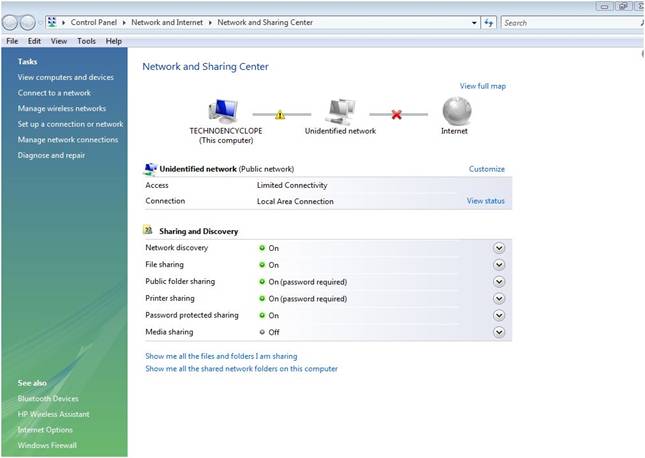Open View computers and devices task
The width and height of the screenshot is (645, 458).
click(65, 77)
